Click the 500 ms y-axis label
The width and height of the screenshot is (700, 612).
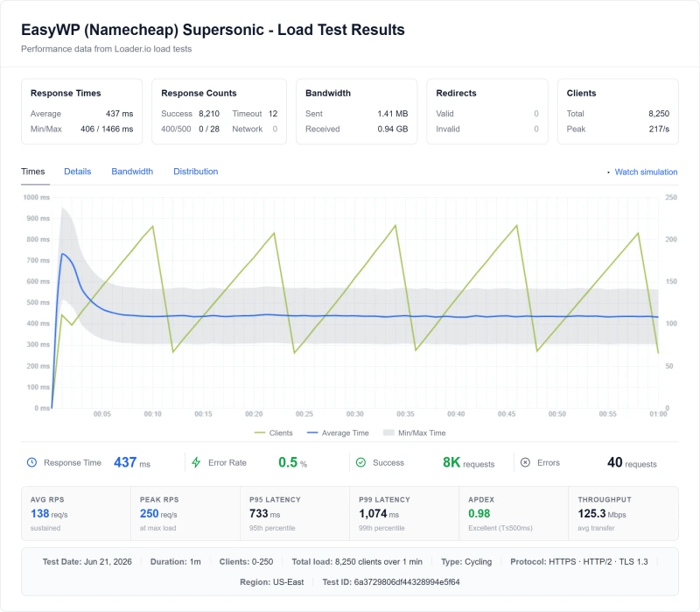tap(38, 302)
